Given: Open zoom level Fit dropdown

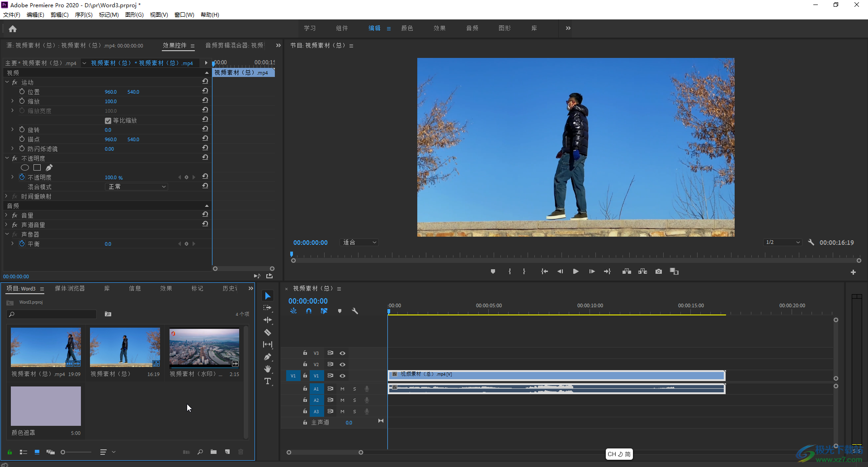Looking at the screenshot, I should point(359,243).
